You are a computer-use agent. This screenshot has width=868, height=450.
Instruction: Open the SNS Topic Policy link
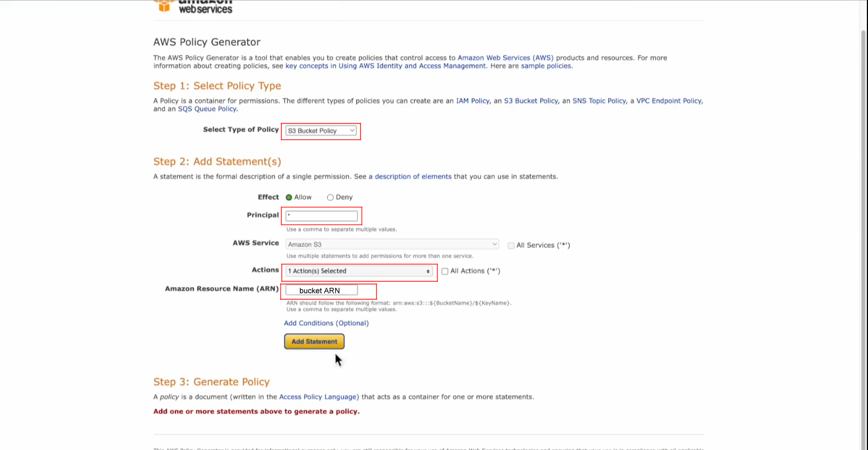(599, 101)
